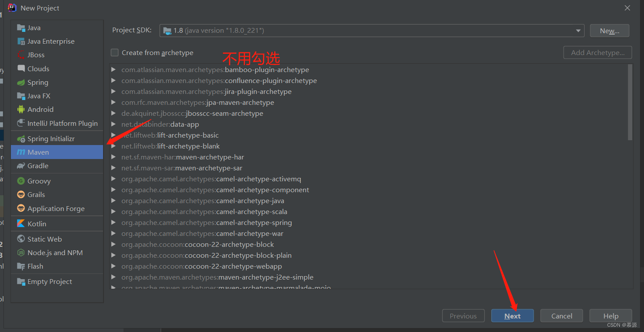The height and width of the screenshot is (332, 644).
Task: Select camel-archetype-spring row
Action: pyautogui.click(x=368, y=223)
